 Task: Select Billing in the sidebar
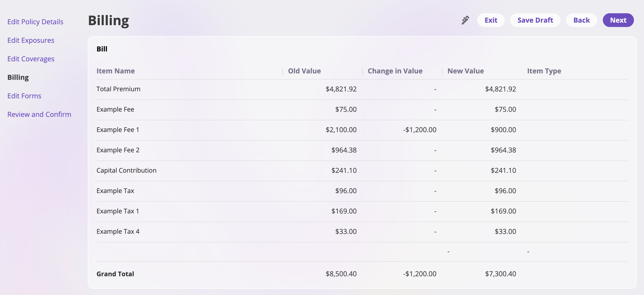click(x=18, y=77)
